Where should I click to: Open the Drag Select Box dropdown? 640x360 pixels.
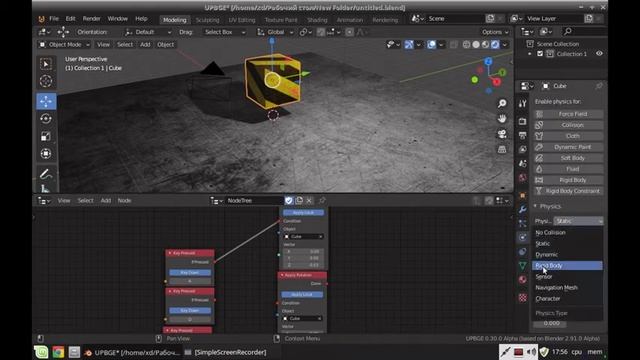click(224, 32)
